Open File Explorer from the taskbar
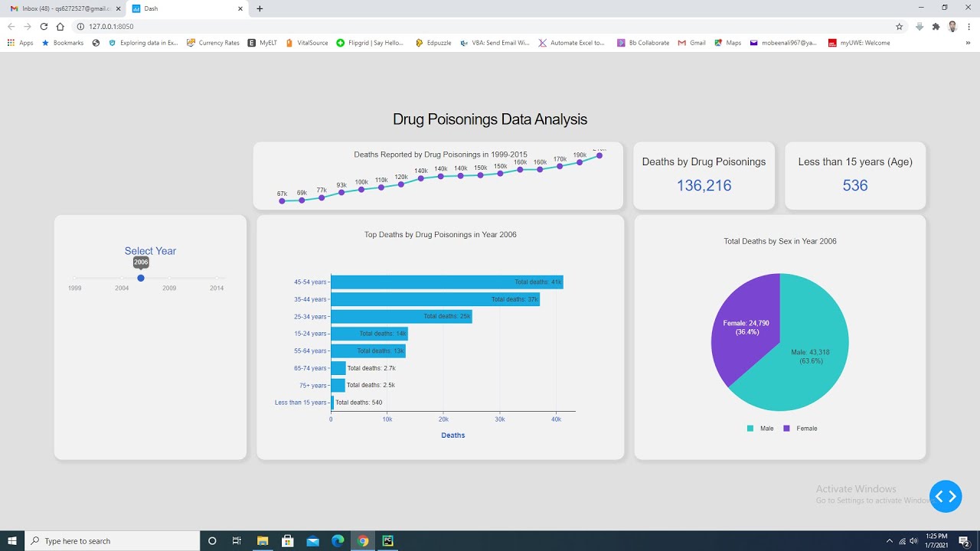This screenshot has width=980, height=551. (x=262, y=541)
